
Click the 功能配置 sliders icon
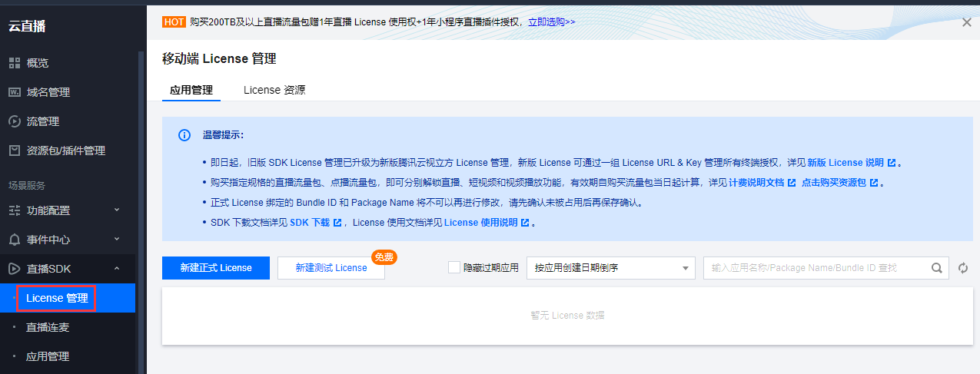coord(14,210)
